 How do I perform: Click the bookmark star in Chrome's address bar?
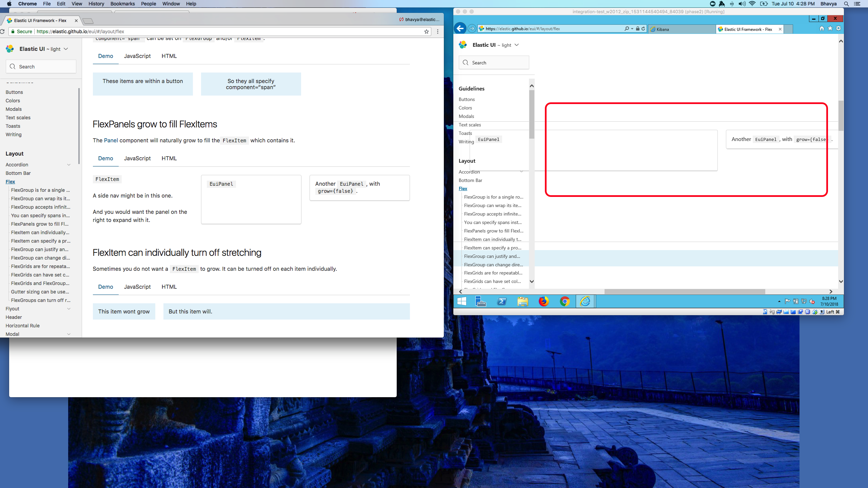(x=426, y=32)
